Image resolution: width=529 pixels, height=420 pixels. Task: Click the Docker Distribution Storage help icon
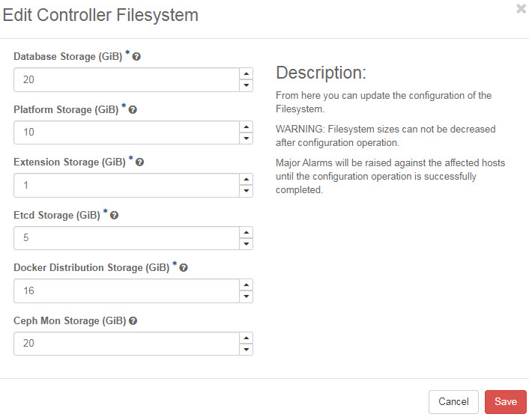coord(184,267)
